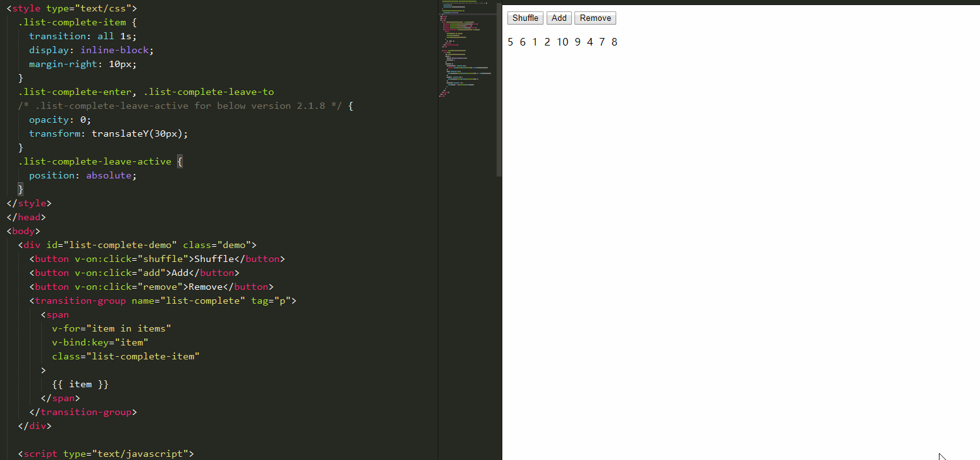The width and height of the screenshot is (980, 460).
Task: Click the code minimap preview
Action: (468, 49)
